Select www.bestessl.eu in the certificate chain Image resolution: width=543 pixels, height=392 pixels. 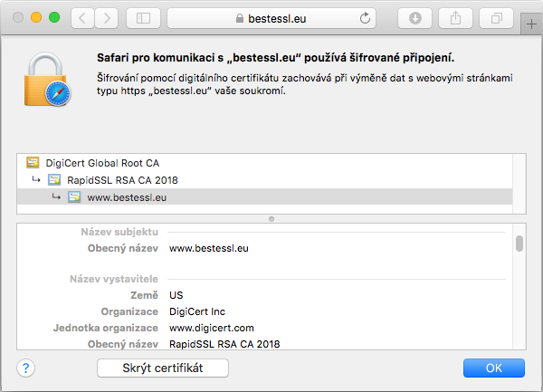pyautogui.click(x=264, y=197)
